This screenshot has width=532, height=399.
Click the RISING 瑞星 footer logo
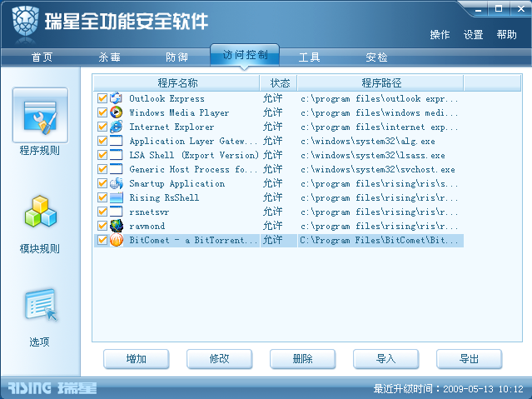(x=52, y=388)
